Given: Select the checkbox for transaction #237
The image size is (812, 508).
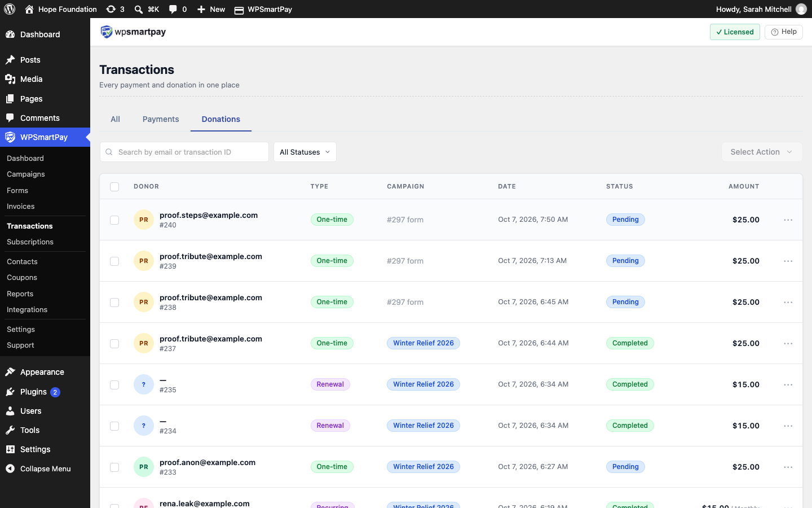Looking at the screenshot, I should pyautogui.click(x=114, y=343).
